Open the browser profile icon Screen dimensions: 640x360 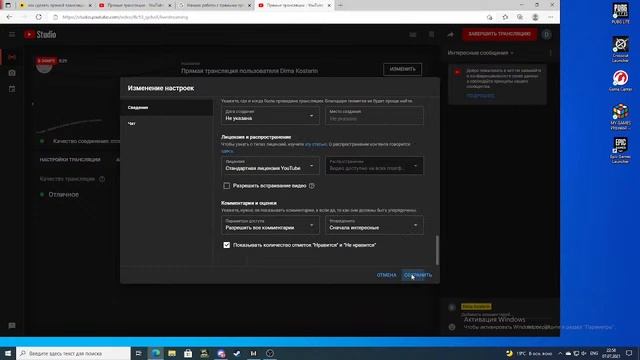[x=535, y=17]
